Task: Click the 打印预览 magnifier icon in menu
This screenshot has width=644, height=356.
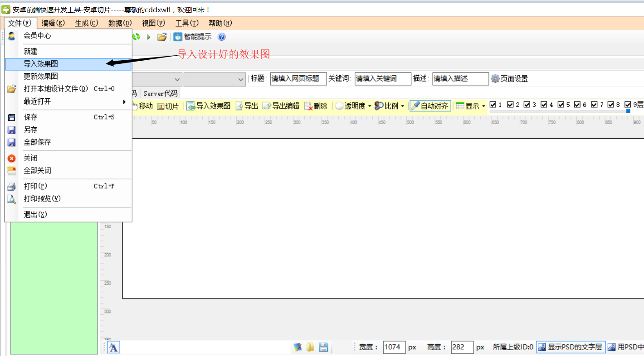Action: point(12,199)
